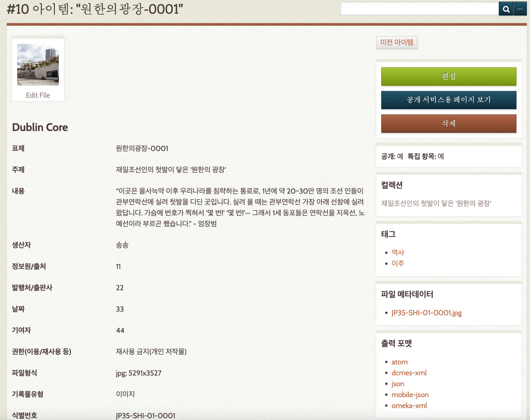The image size is (530, 420).
Task: Click 공개 서비스용 페이지 보기 button
Action: pyautogui.click(x=449, y=100)
